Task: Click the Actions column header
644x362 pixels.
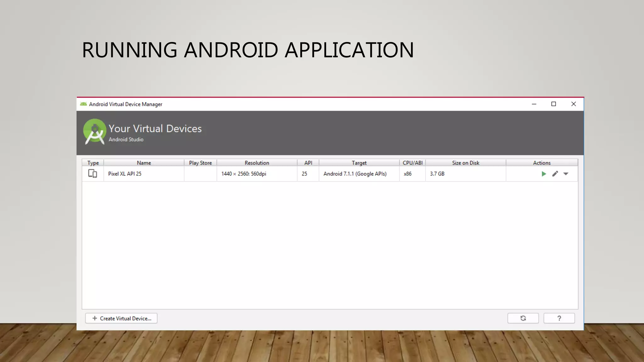Action: coord(542,163)
